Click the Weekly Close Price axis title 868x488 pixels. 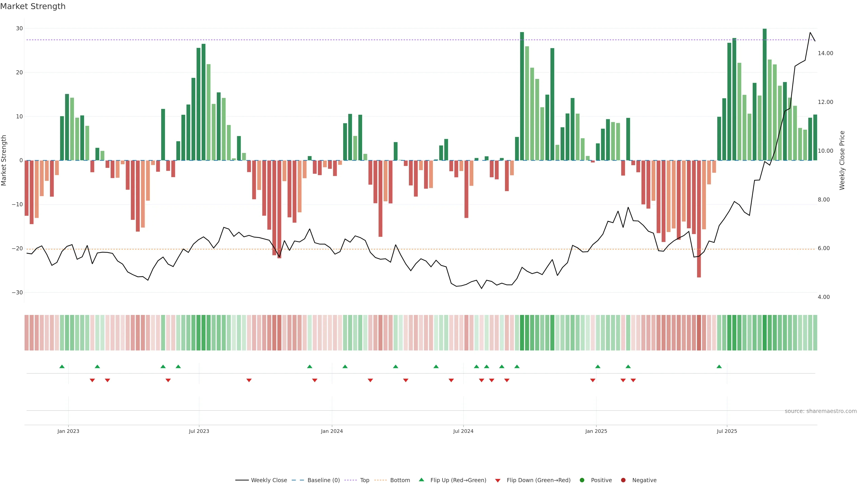tap(842, 160)
